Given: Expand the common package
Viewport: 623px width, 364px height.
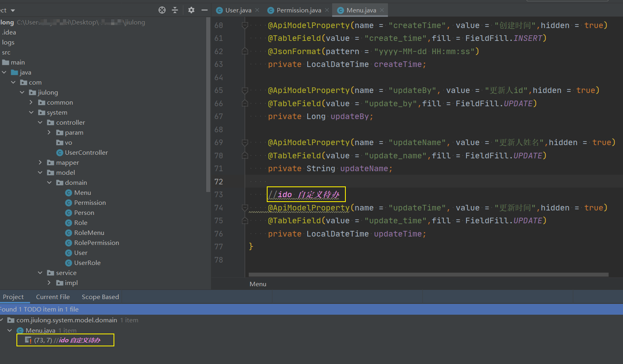Looking at the screenshot, I should (x=31, y=102).
